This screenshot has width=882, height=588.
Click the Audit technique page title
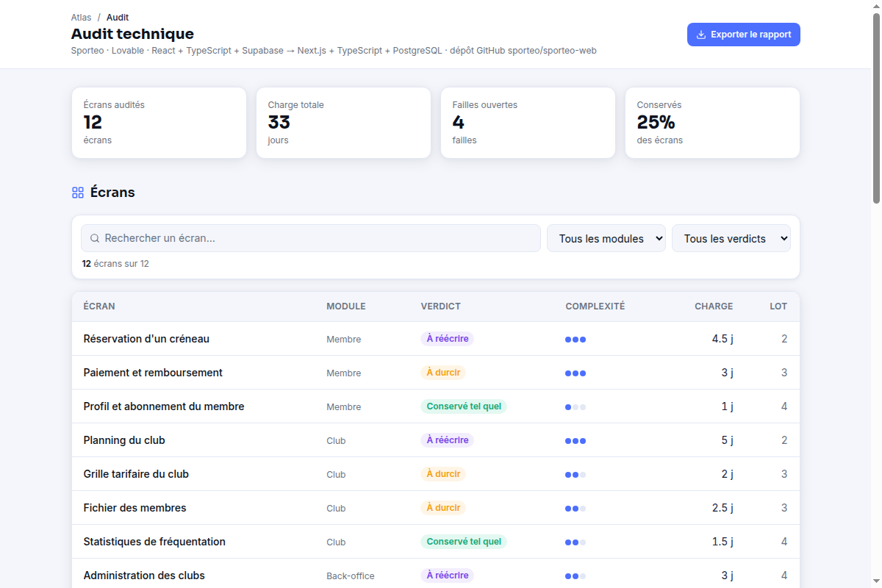point(132,34)
